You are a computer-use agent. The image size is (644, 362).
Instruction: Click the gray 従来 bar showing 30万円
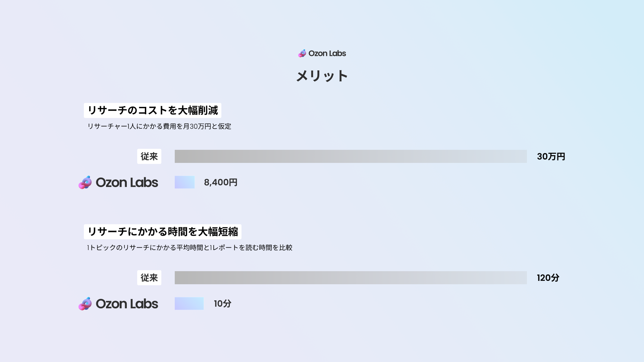click(351, 157)
